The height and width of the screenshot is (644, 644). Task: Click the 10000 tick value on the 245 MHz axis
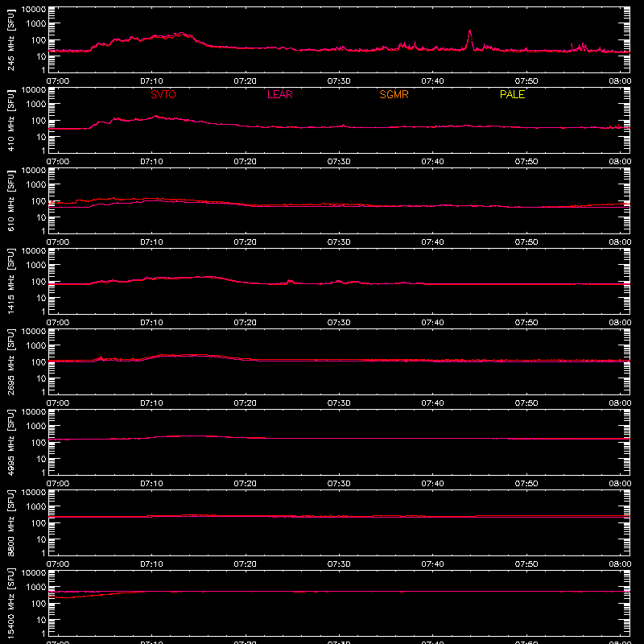(34, 10)
